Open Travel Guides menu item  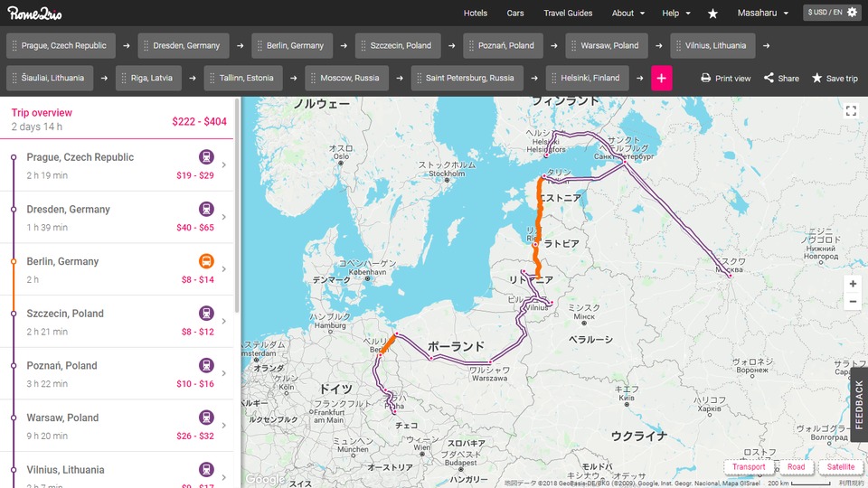tap(568, 13)
